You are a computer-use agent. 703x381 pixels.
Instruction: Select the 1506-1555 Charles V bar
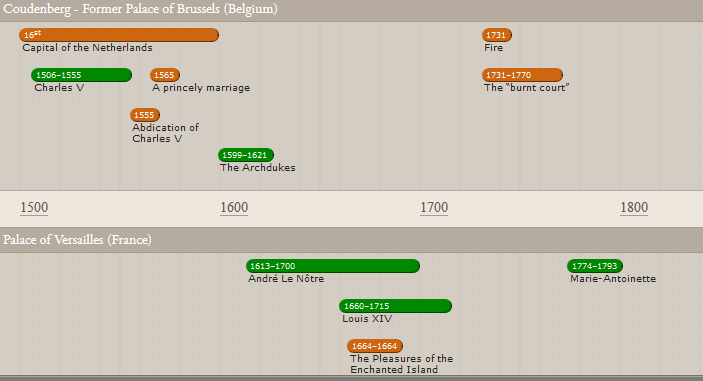82,75
